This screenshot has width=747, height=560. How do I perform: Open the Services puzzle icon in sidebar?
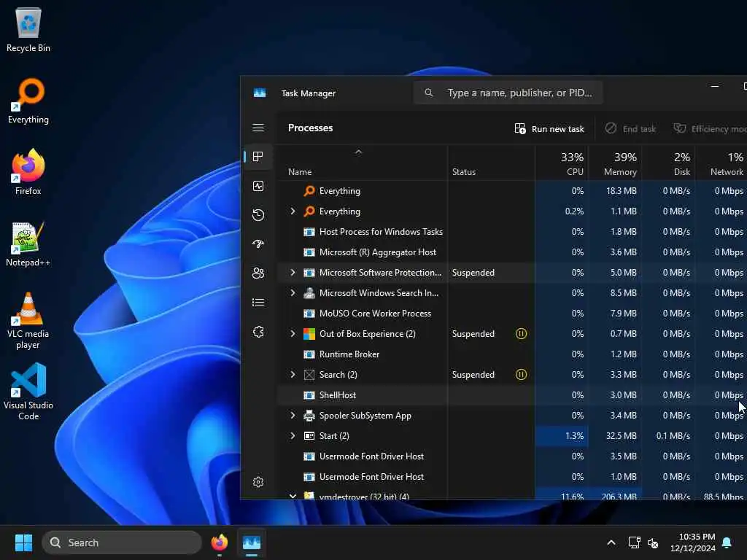(258, 332)
